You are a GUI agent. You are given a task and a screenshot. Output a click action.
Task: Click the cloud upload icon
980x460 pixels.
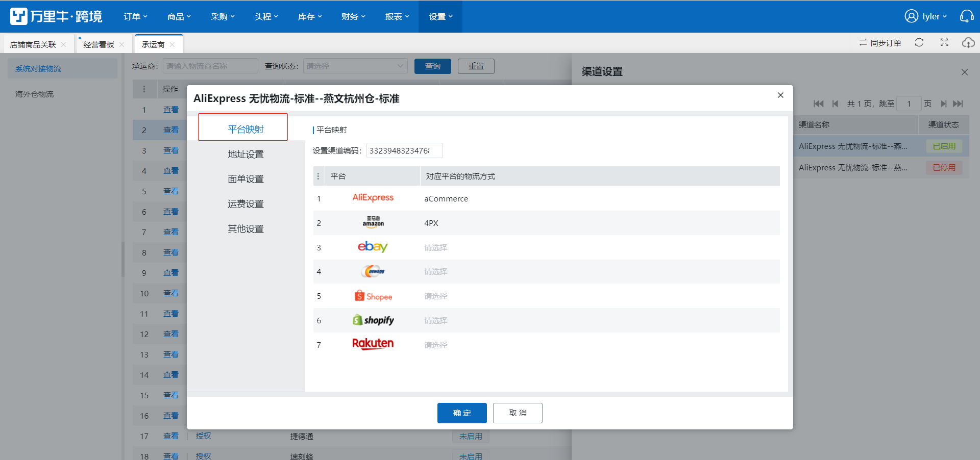[968, 43]
